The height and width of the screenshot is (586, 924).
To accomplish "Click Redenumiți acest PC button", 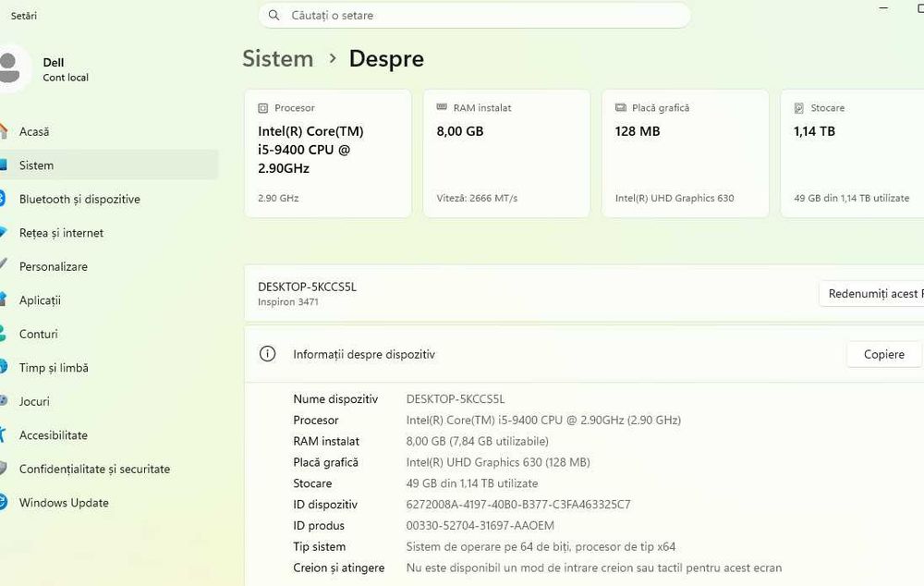I will [x=871, y=294].
